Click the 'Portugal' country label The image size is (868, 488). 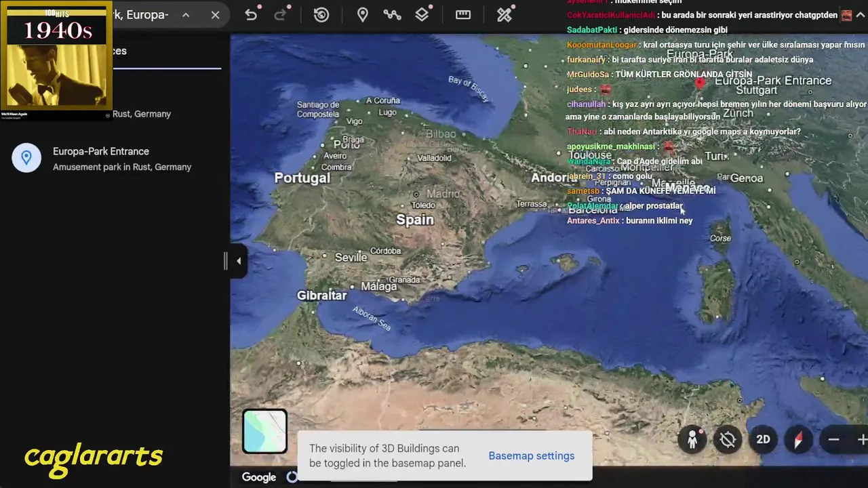(302, 178)
